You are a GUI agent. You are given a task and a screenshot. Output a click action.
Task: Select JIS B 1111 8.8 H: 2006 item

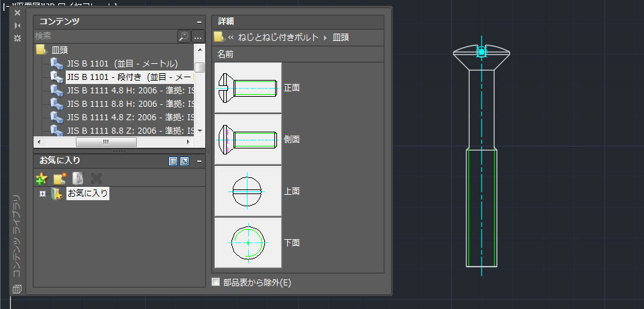pyautogui.click(x=130, y=103)
